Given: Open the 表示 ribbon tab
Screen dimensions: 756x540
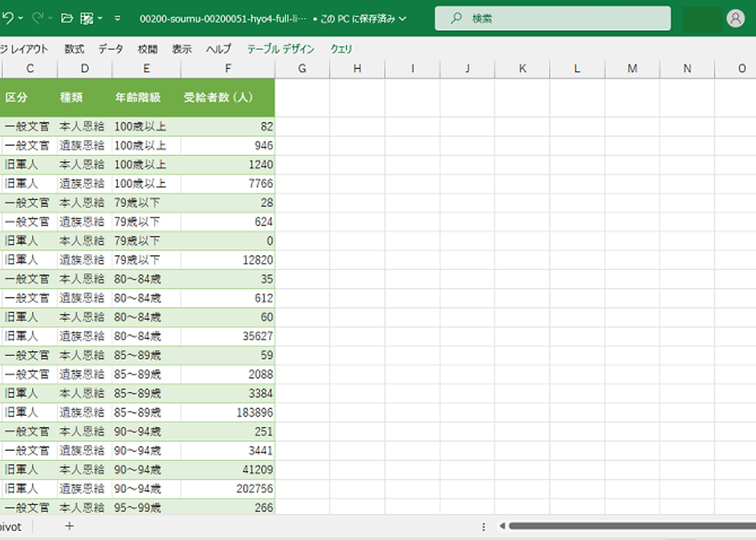Looking at the screenshot, I should click(182, 49).
